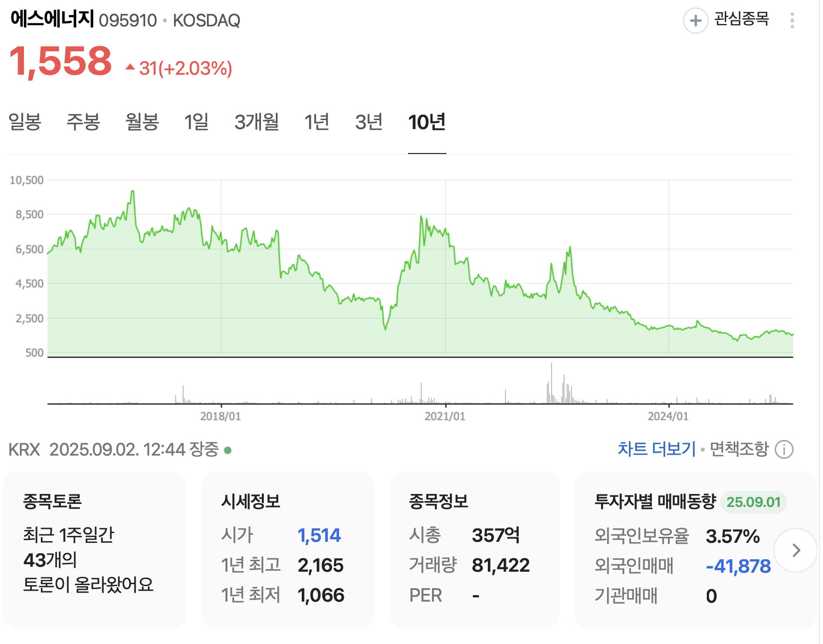Open the three-dot more options menu

click(792, 20)
